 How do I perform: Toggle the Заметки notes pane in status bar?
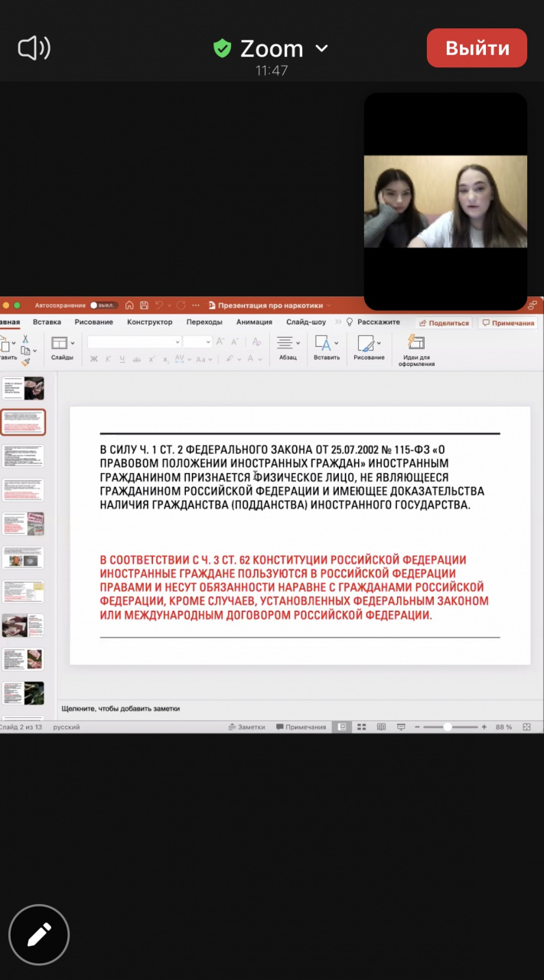pos(246,727)
